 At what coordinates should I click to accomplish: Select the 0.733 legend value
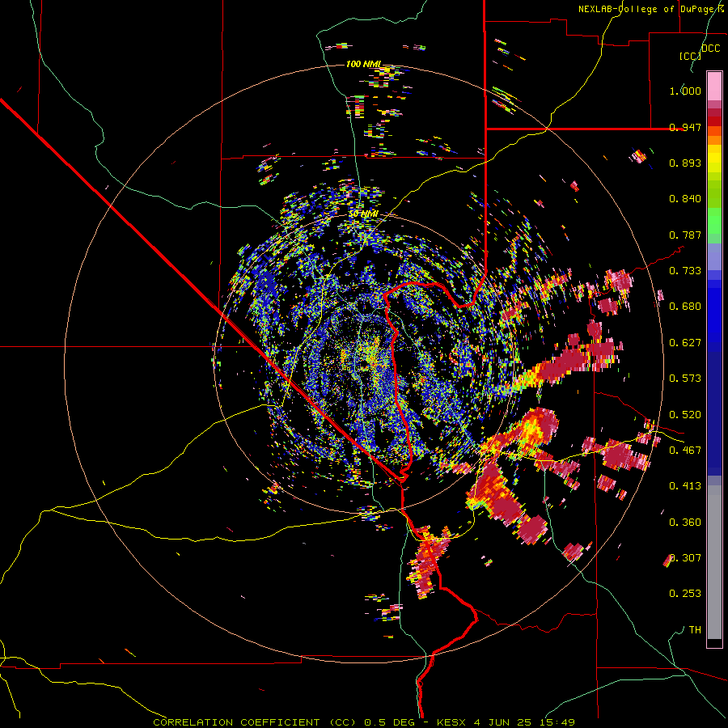click(x=685, y=271)
